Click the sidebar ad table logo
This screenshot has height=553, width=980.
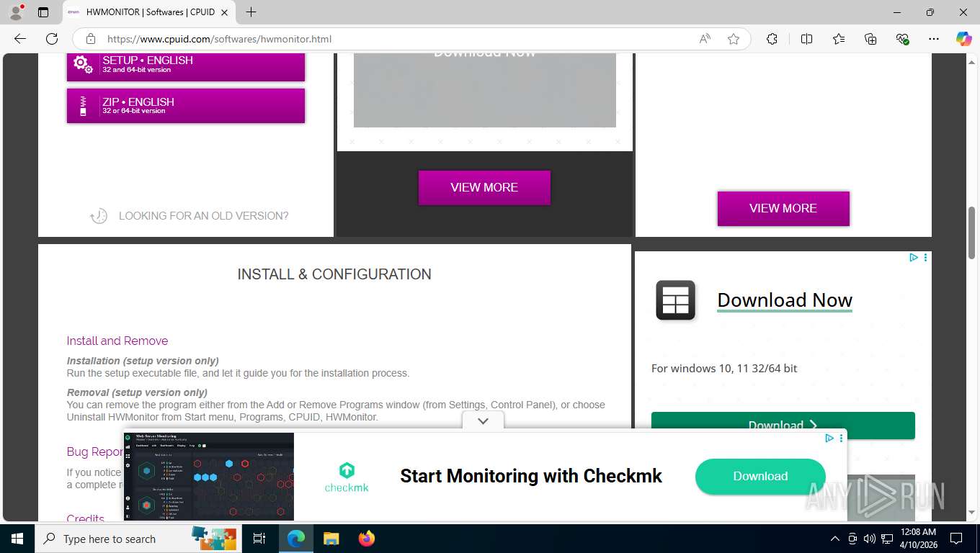pos(675,300)
